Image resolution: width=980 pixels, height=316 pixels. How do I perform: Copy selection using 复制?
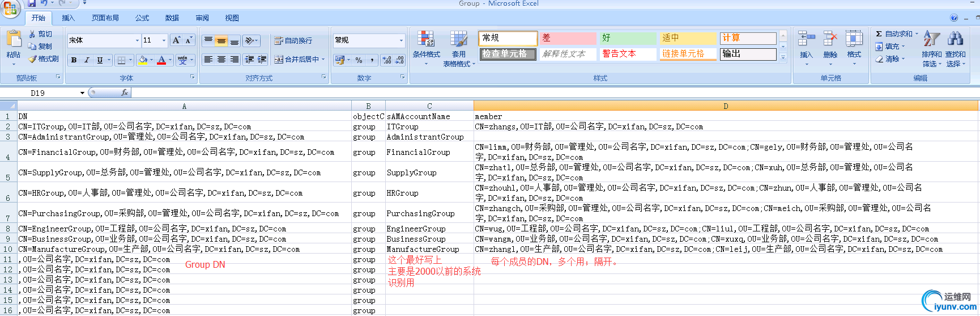coord(40,47)
